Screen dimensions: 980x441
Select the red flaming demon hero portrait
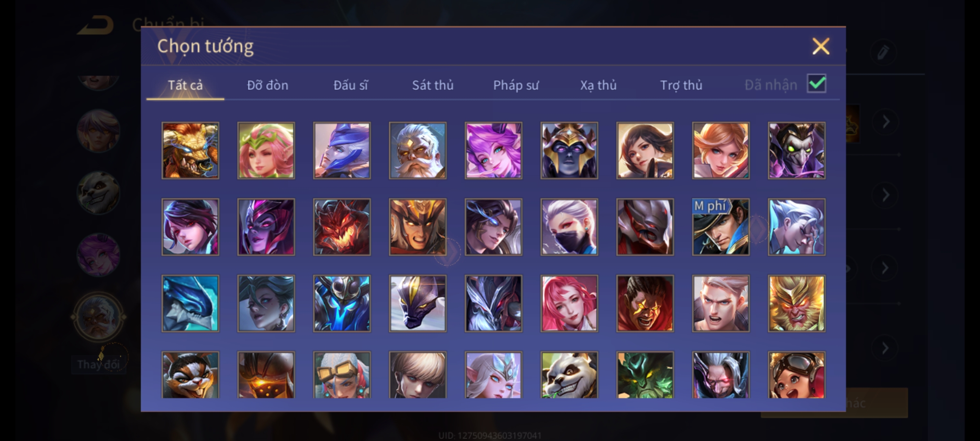tap(342, 227)
